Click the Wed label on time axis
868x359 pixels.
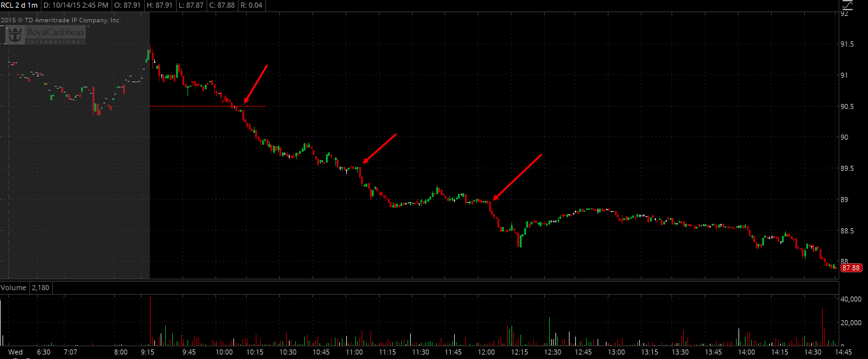click(x=15, y=352)
